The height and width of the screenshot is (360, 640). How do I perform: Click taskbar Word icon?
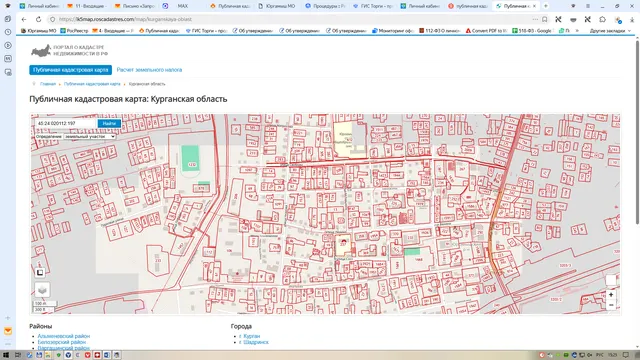(x=107, y=355)
